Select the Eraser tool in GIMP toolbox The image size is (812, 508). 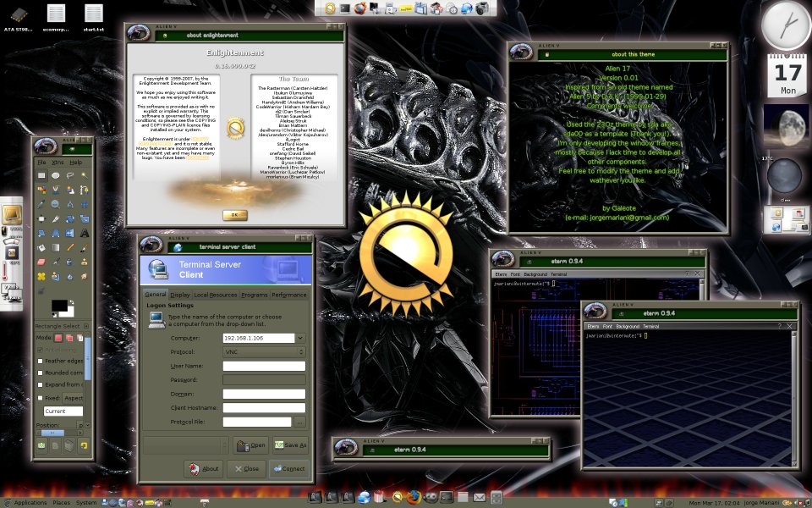(x=41, y=262)
